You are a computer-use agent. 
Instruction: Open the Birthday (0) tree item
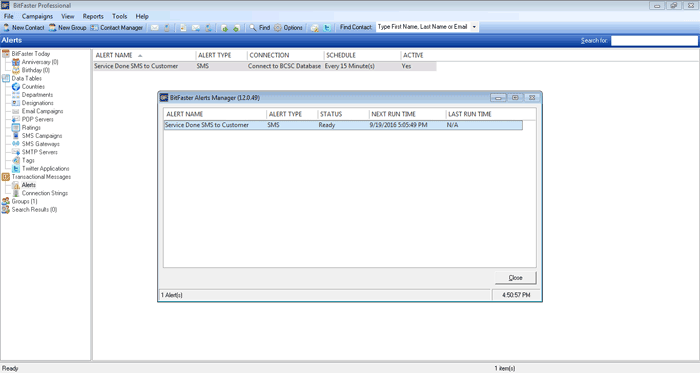pyautogui.click(x=31, y=70)
